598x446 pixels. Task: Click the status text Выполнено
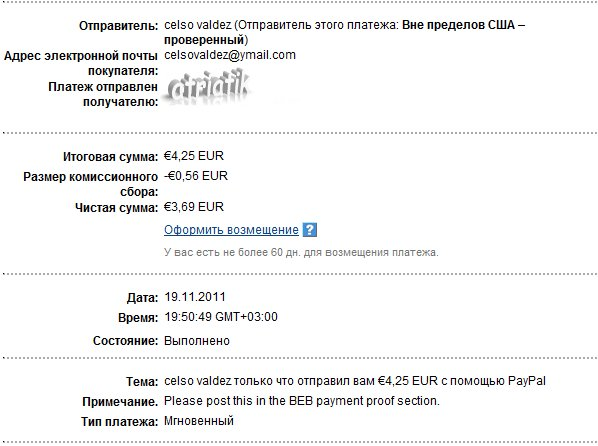[197, 341]
